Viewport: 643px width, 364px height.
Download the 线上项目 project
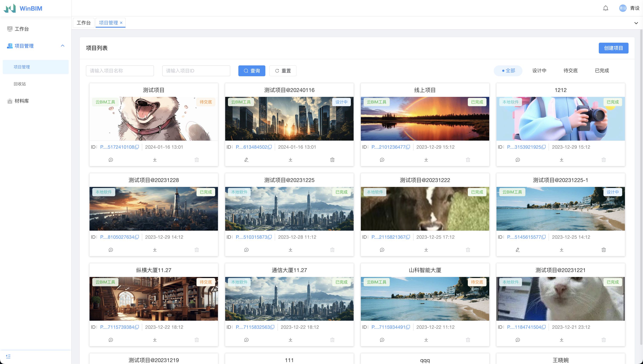pyautogui.click(x=426, y=160)
